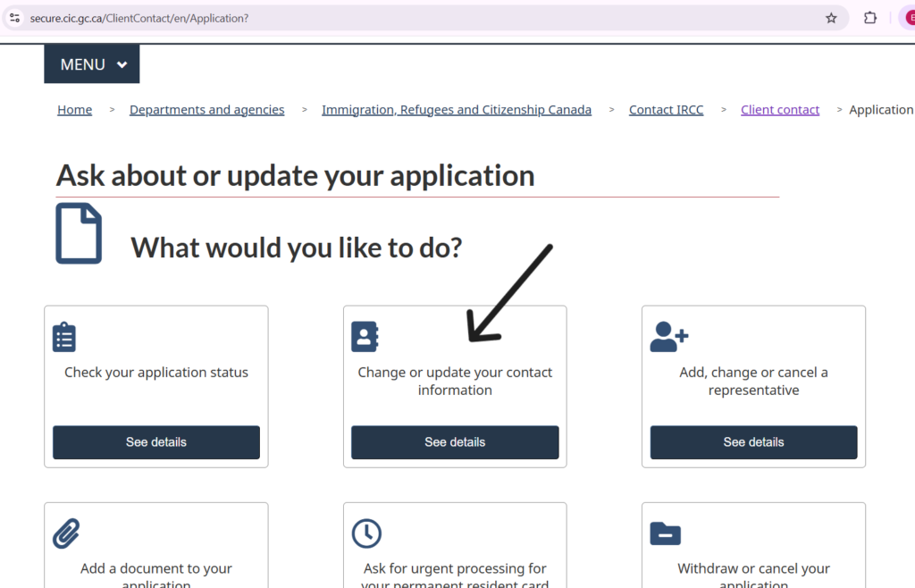Expand the MENU dropdown
This screenshot has height=588, width=915.
pos(92,64)
